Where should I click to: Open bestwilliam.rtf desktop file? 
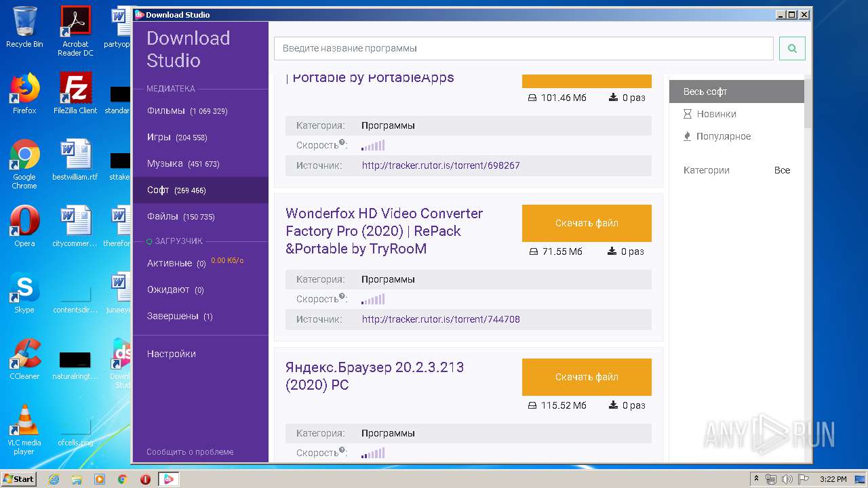tap(75, 160)
